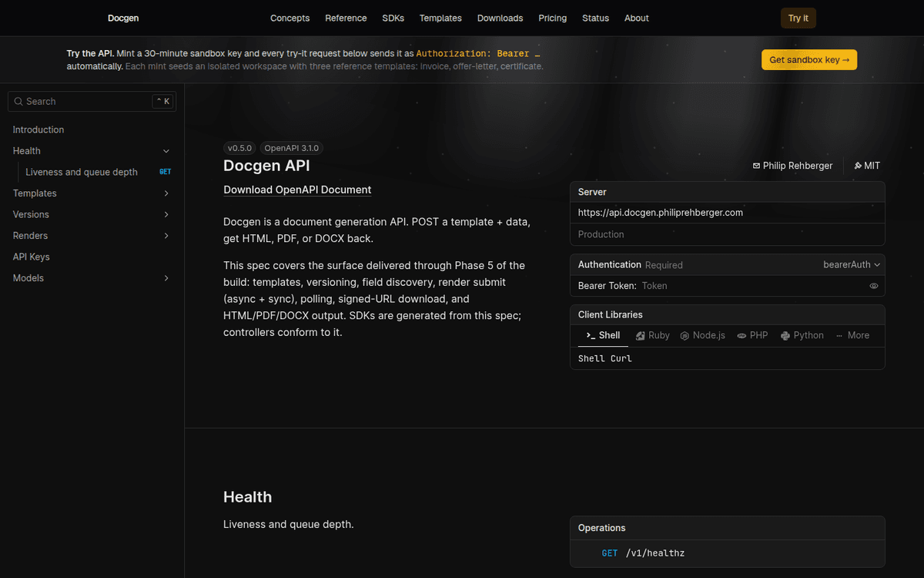
Task: Expand the Templates sidebar section
Action: (x=166, y=193)
